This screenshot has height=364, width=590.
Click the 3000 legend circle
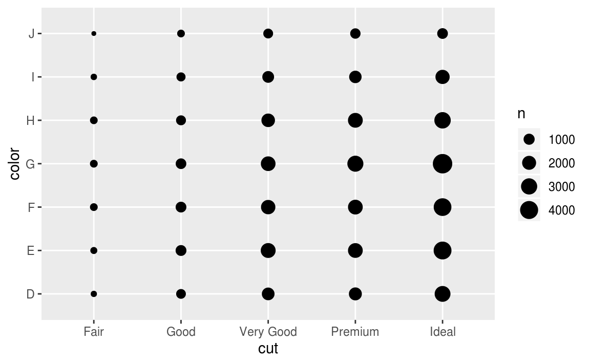[x=529, y=186]
